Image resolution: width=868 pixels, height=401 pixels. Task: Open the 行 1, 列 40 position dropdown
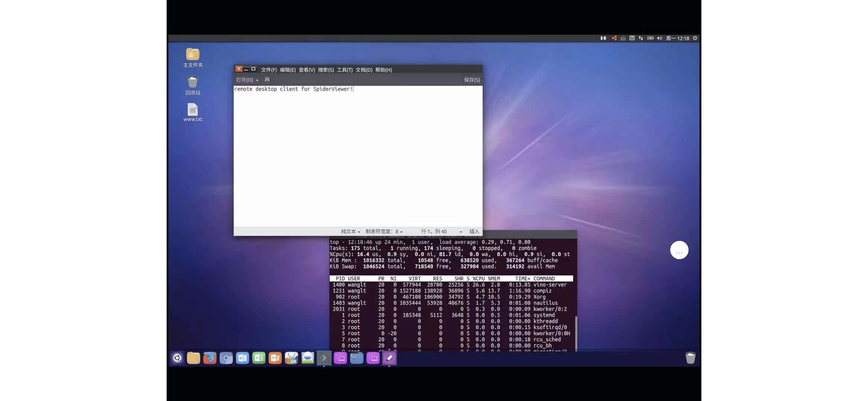tap(441, 231)
